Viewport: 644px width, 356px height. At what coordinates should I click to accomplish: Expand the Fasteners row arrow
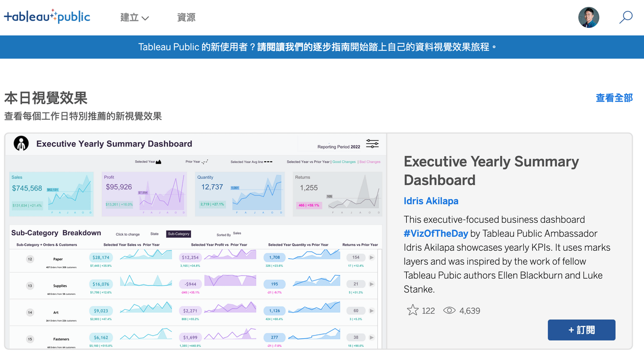(372, 337)
